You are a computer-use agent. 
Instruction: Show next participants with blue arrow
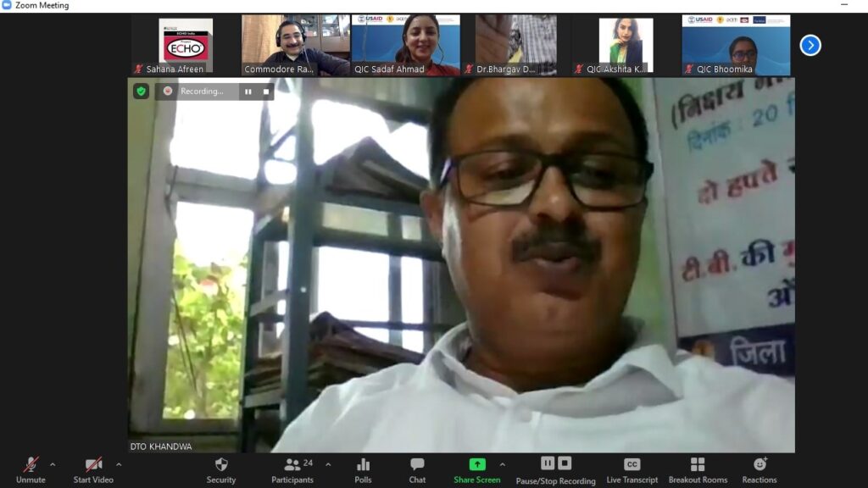click(810, 45)
